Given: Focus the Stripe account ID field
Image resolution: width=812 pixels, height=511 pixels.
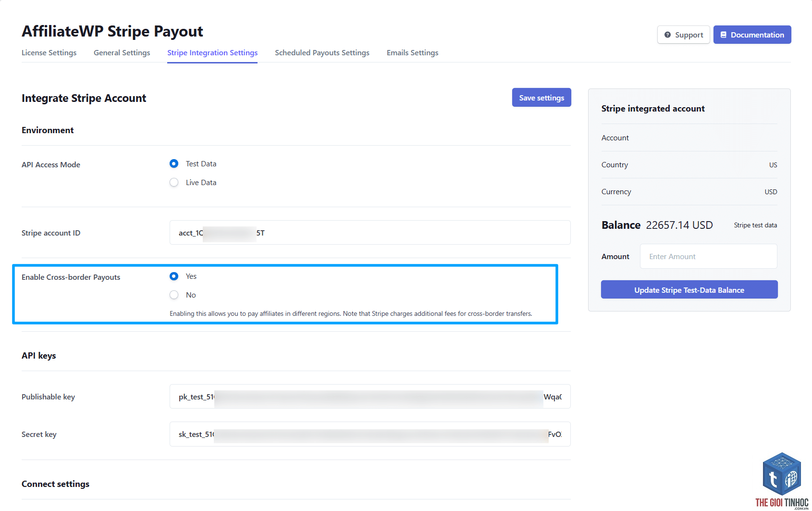Looking at the screenshot, I should coord(370,233).
